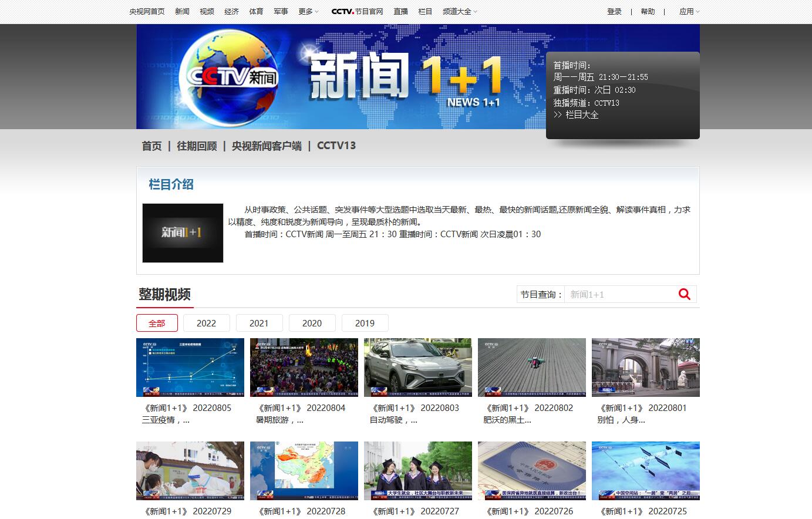Filter videos by 2022

coord(207,323)
